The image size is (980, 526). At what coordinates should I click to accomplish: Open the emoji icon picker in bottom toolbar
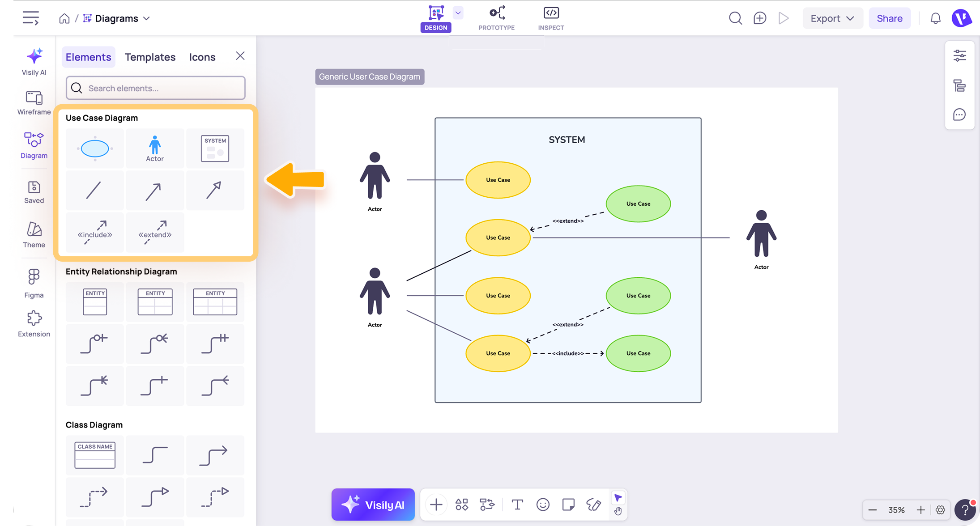543,505
